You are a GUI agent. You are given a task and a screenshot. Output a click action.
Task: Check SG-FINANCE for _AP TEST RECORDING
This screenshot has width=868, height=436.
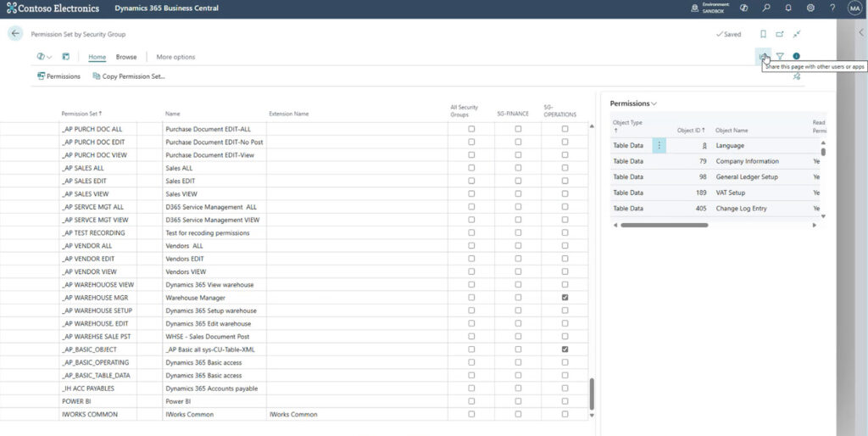(x=518, y=232)
